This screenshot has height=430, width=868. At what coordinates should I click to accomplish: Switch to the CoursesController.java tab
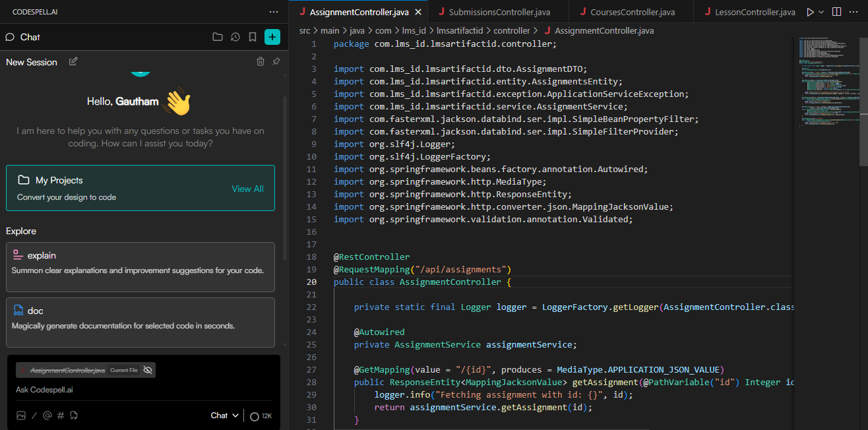coord(632,12)
